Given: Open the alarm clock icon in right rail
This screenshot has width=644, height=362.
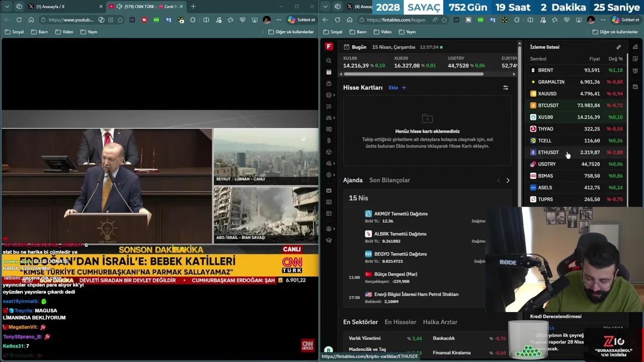Looking at the screenshot, I should (x=635, y=70).
